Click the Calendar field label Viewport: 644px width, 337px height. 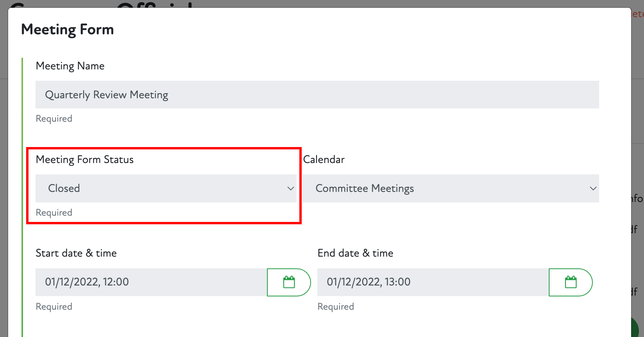324,160
